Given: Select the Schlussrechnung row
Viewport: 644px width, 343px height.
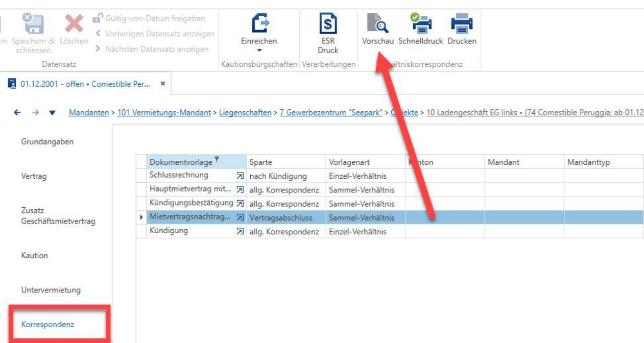Looking at the screenshot, I should 390,176.
